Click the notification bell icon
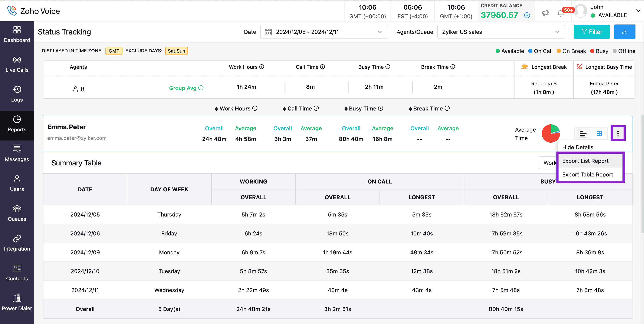The image size is (644, 324). coord(561,13)
